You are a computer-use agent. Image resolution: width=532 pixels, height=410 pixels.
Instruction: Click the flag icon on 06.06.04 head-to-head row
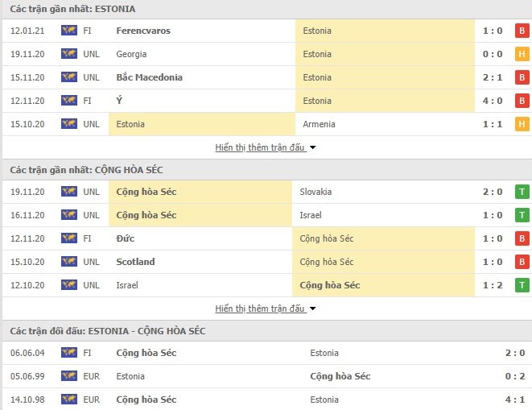click(x=68, y=353)
